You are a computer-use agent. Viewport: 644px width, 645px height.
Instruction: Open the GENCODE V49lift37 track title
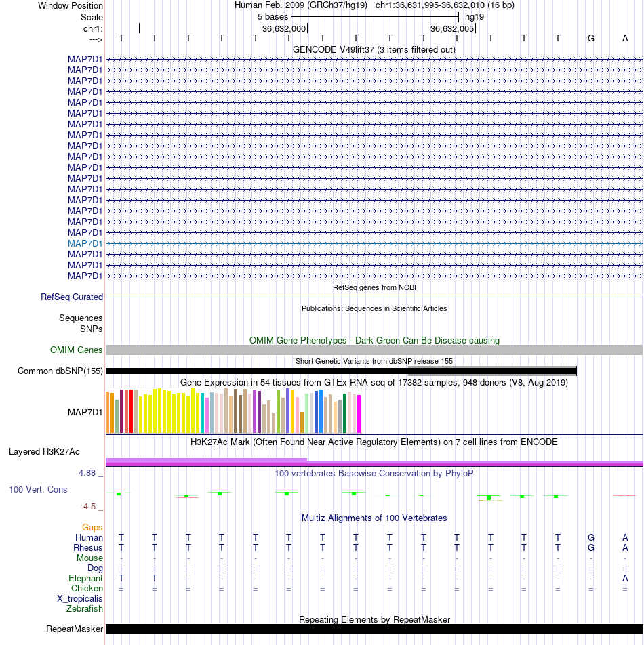pos(374,49)
